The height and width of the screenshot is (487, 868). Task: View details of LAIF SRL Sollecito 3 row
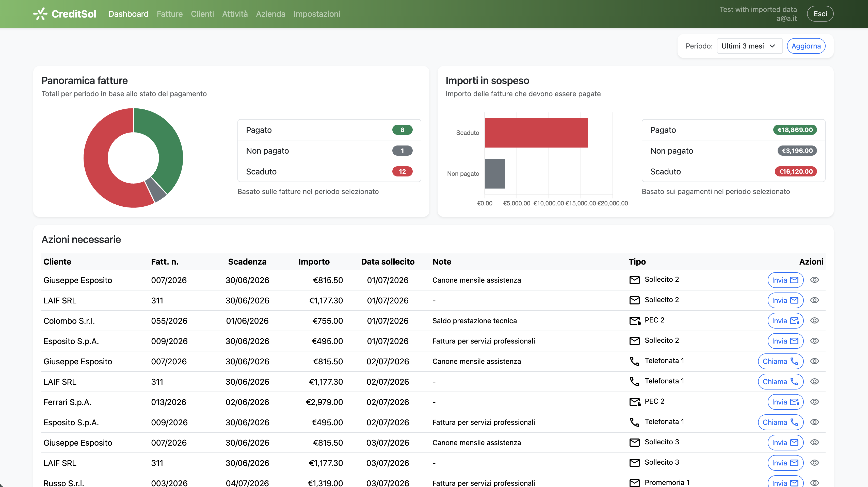click(814, 463)
